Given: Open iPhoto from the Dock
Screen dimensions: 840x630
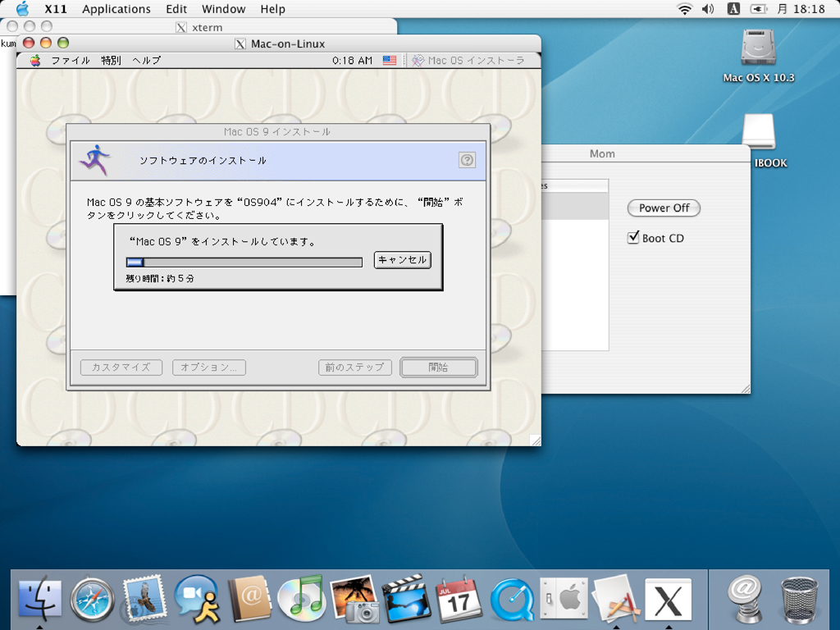Looking at the screenshot, I should pos(354,600).
